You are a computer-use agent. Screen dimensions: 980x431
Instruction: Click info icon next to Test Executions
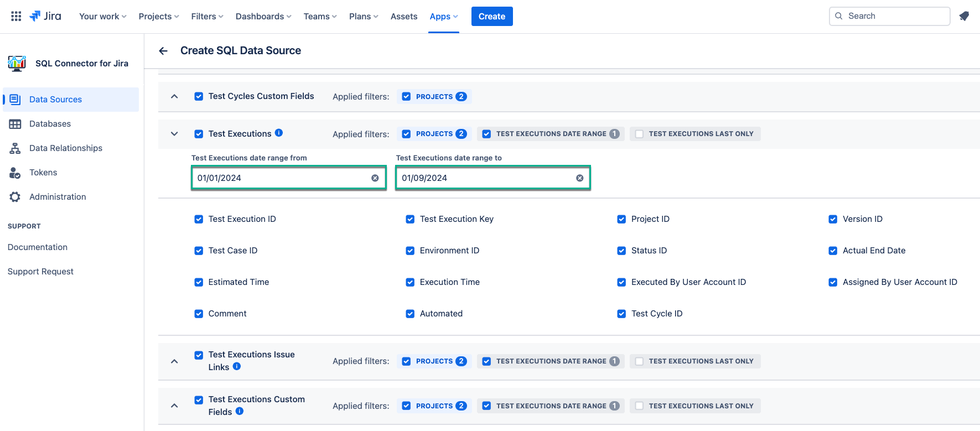pyautogui.click(x=279, y=133)
